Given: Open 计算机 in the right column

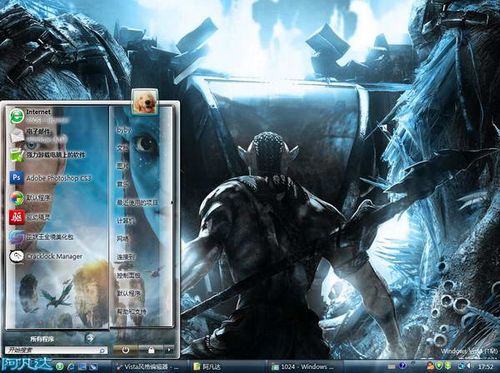Looking at the screenshot, I should (126, 221).
